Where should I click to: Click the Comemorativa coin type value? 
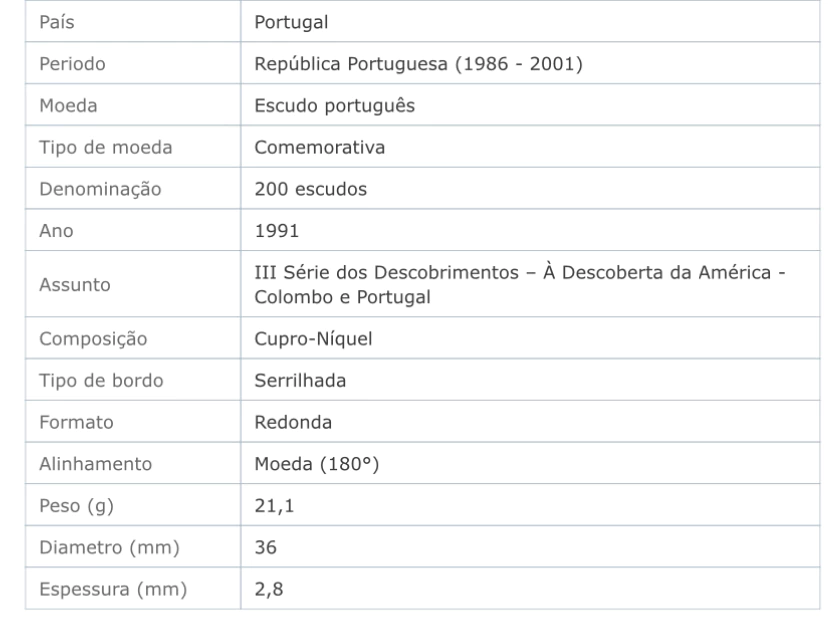click(x=319, y=147)
